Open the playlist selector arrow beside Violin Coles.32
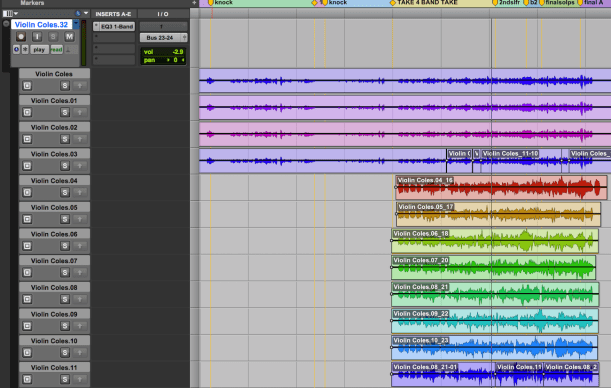611x388 pixels. [76, 25]
